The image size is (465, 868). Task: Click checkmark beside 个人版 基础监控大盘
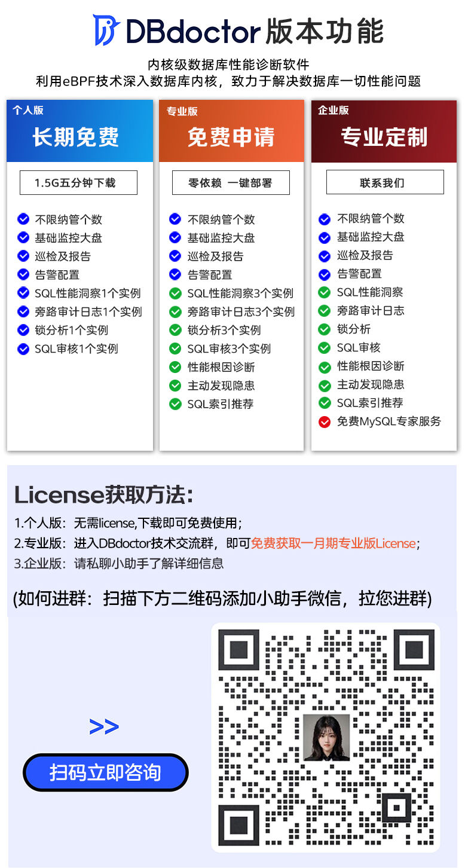point(23,238)
